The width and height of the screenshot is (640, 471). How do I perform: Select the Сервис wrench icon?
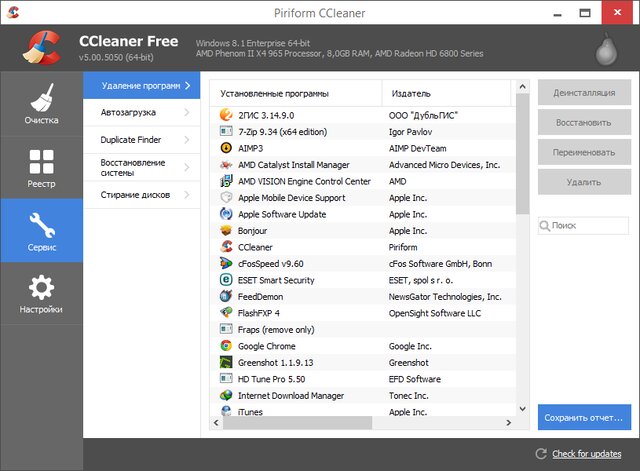point(42,225)
